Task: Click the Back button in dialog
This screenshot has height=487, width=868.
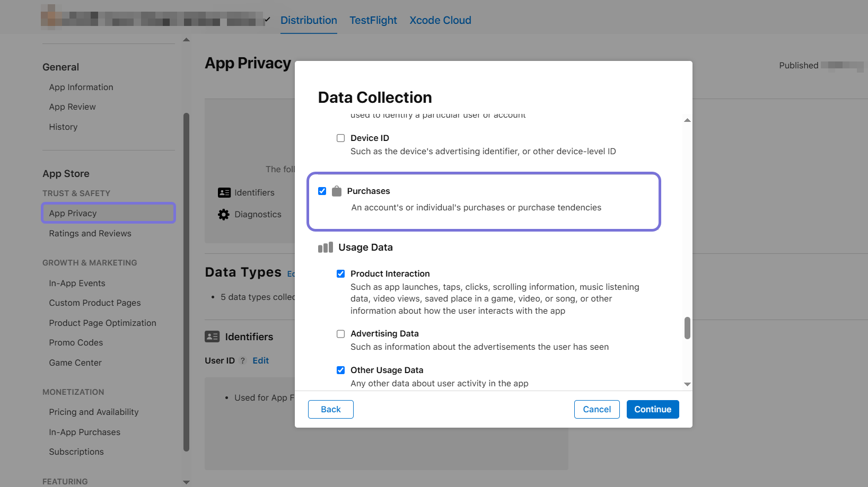Action: click(330, 410)
